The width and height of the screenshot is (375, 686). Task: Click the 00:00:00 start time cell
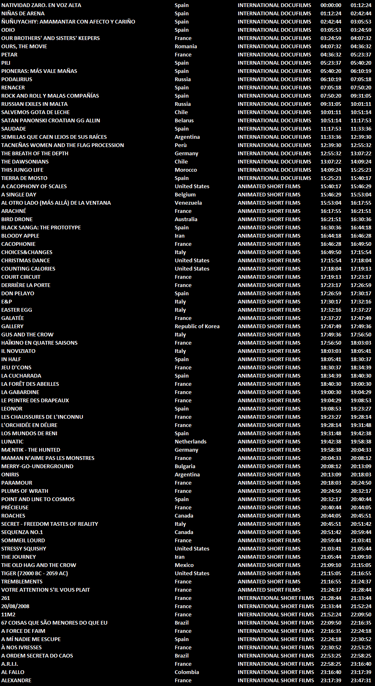tap(330, 5)
